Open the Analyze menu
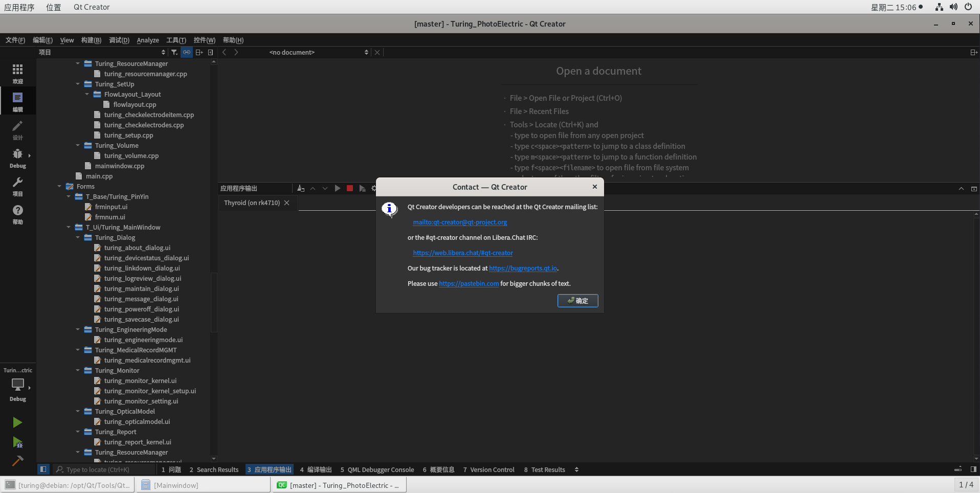This screenshot has height=493, width=980. (x=148, y=40)
